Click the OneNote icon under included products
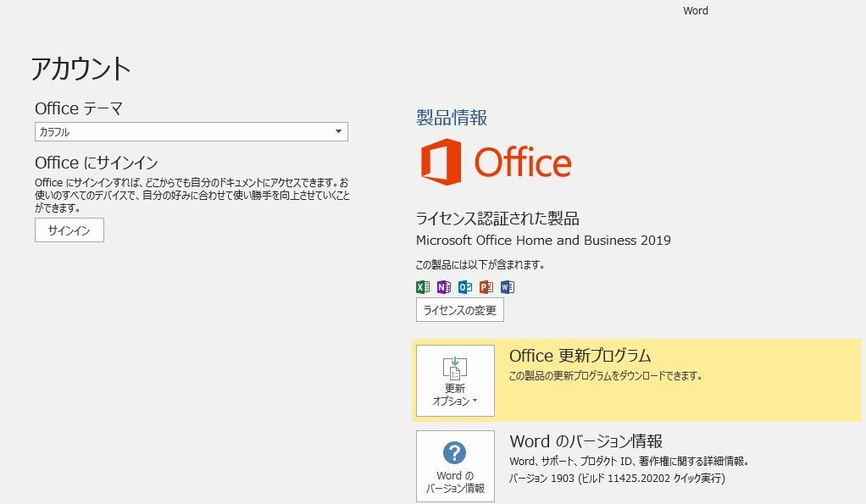The width and height of the screenshot is (866, 504). 443,287
